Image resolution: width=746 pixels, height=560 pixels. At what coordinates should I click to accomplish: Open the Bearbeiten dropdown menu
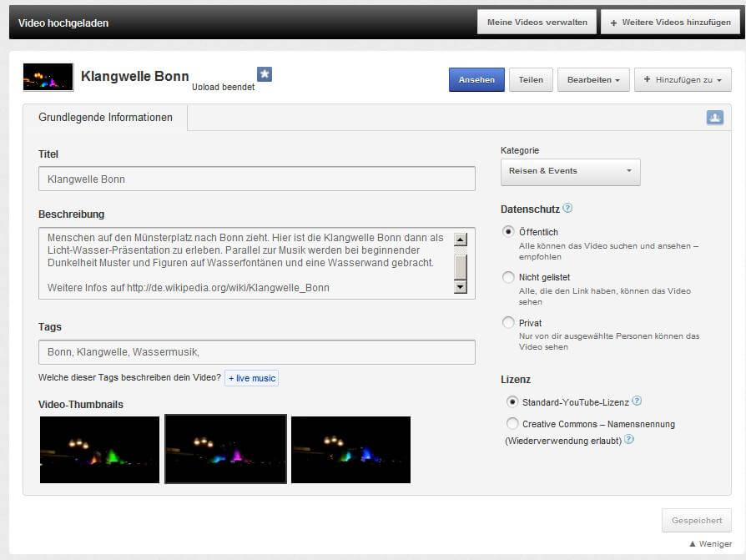(593, 80)
